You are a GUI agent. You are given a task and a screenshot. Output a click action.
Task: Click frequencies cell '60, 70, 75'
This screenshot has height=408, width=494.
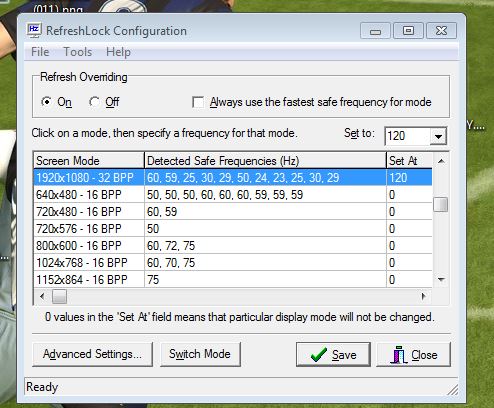pos(265,263)
